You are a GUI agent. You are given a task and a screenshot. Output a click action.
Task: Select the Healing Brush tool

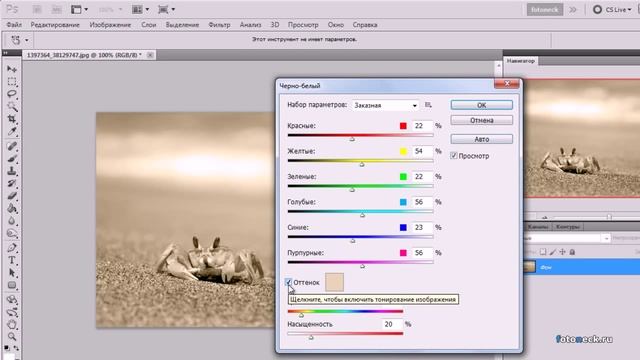12,146
